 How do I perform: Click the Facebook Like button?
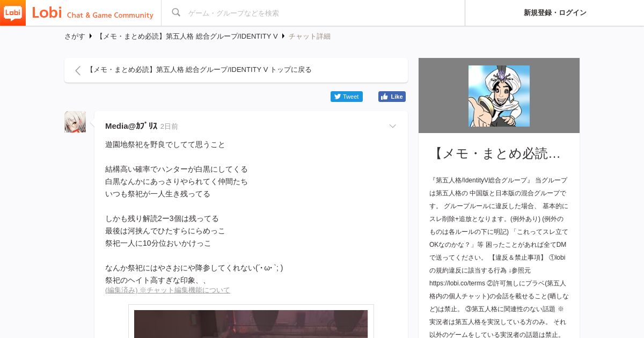pyautogui.click(x=392, y=97)
